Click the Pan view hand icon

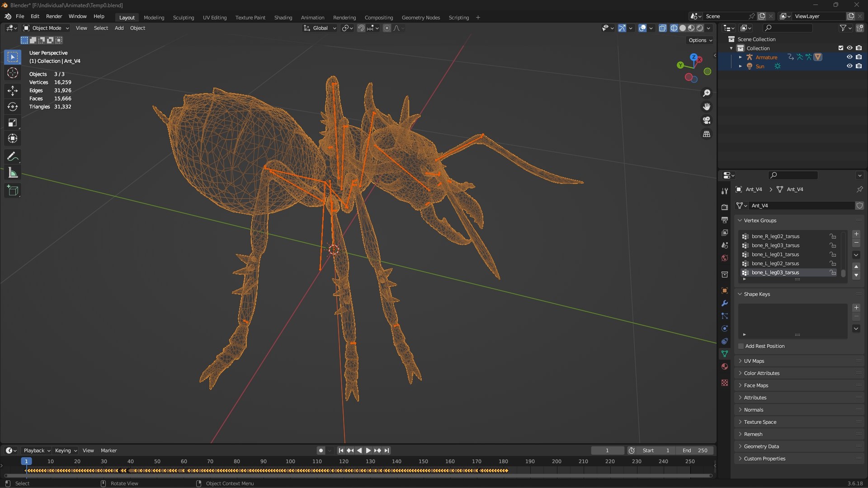(x=707, y=107)
